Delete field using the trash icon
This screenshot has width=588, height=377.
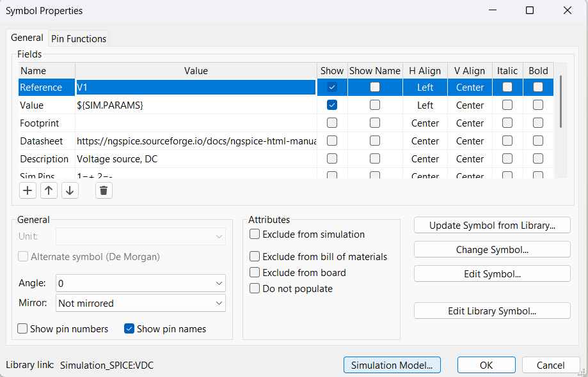click(104, 190)
